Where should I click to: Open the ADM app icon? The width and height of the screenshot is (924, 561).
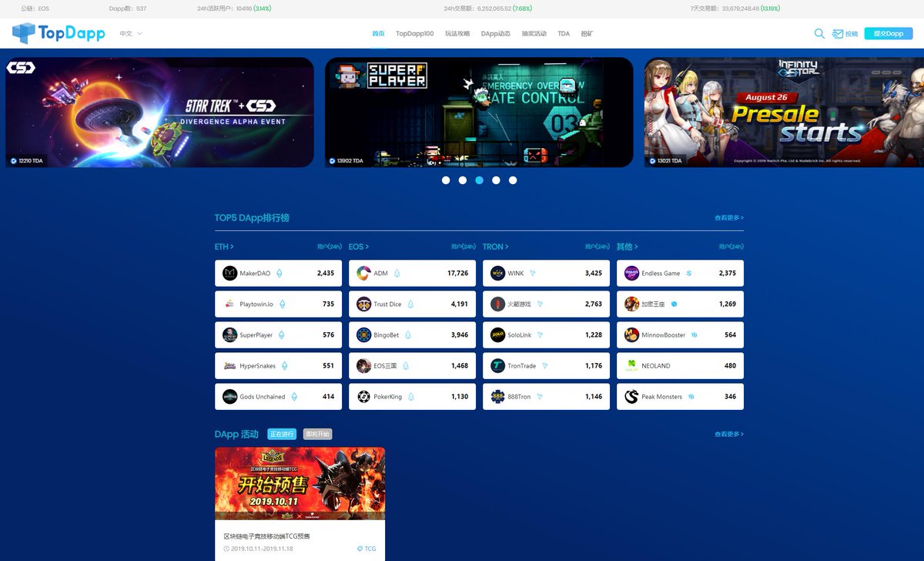(363, 274)
